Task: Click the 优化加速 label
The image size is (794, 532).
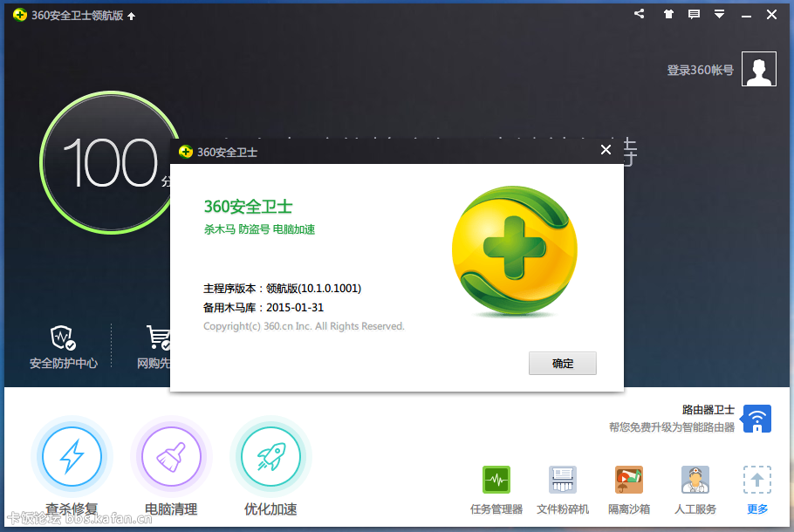Action: pyautogui.click(x=270, y=508)
